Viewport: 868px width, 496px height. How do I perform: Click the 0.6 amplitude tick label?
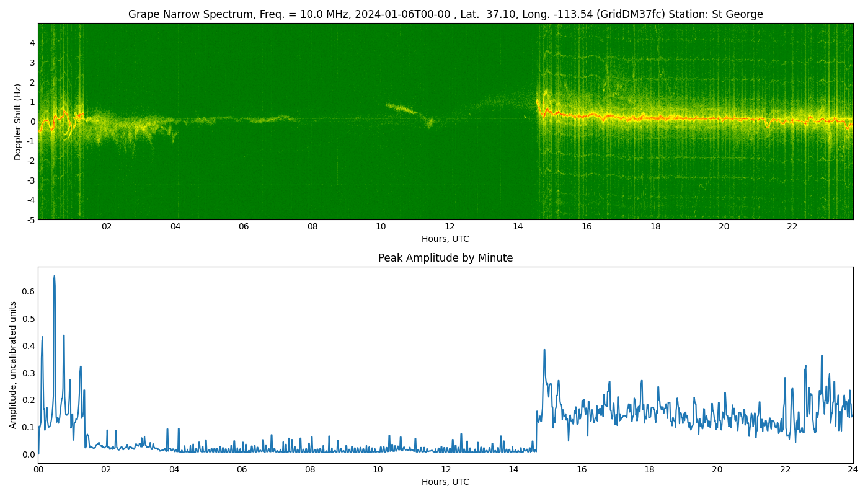pos(28,291)
